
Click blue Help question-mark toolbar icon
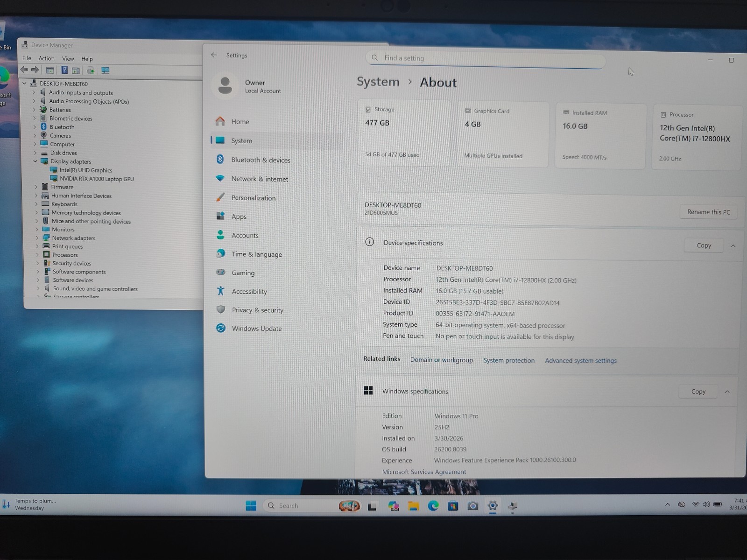pos(64,70)
